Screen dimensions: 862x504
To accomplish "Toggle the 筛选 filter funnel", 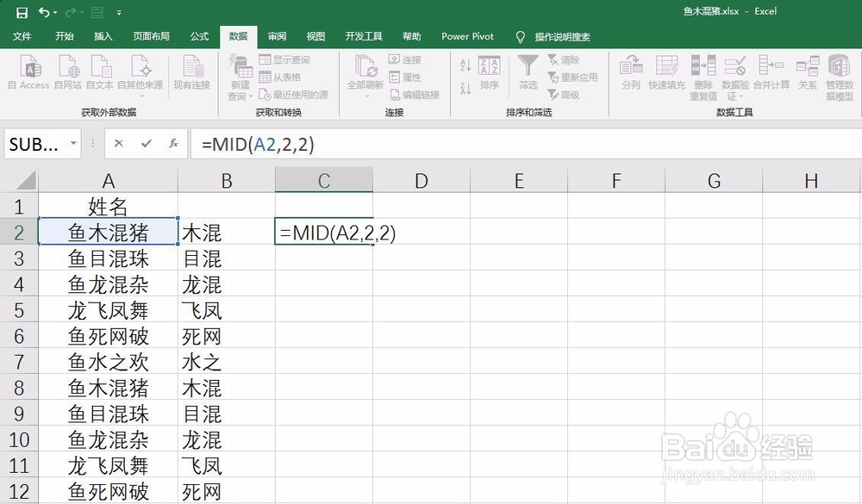I will pos(528,72).
